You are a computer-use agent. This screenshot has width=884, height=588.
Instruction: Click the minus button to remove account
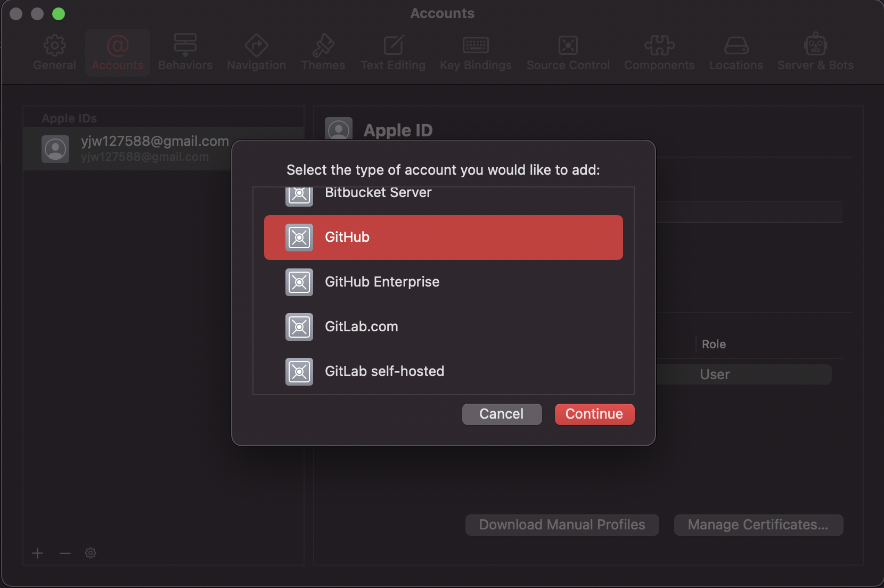click(x=65, y=553)
